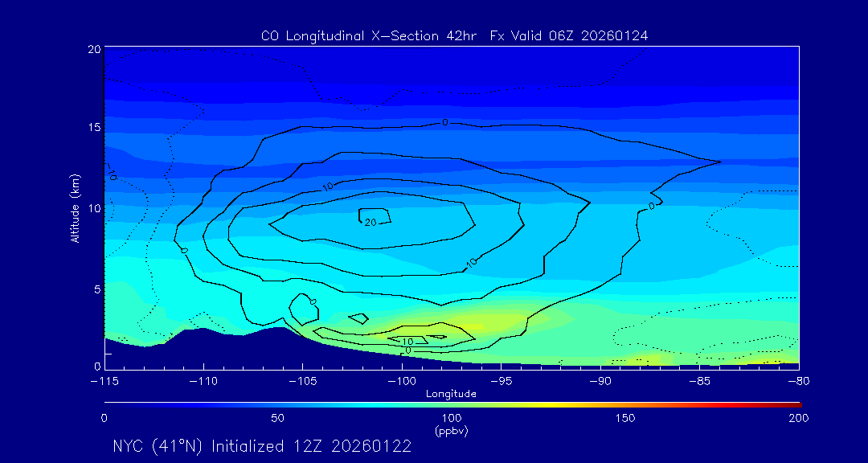Select the -95 longitude tick label

[501, 382]
